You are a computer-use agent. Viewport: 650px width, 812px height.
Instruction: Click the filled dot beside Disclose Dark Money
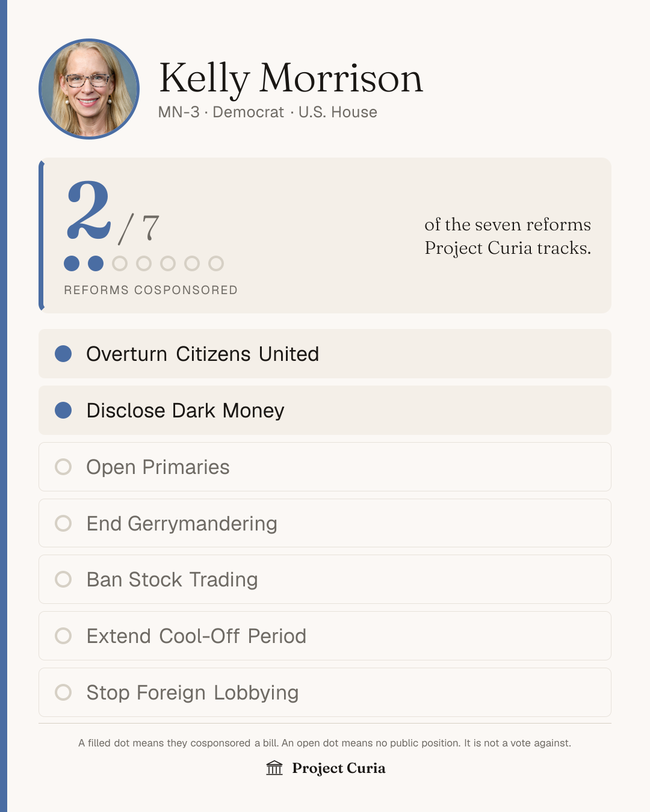pyautogui.click(x=63, y=410)
